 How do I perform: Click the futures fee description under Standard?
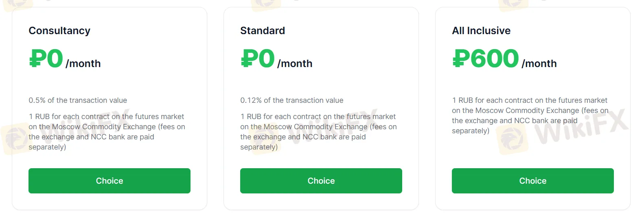point(318,132)
